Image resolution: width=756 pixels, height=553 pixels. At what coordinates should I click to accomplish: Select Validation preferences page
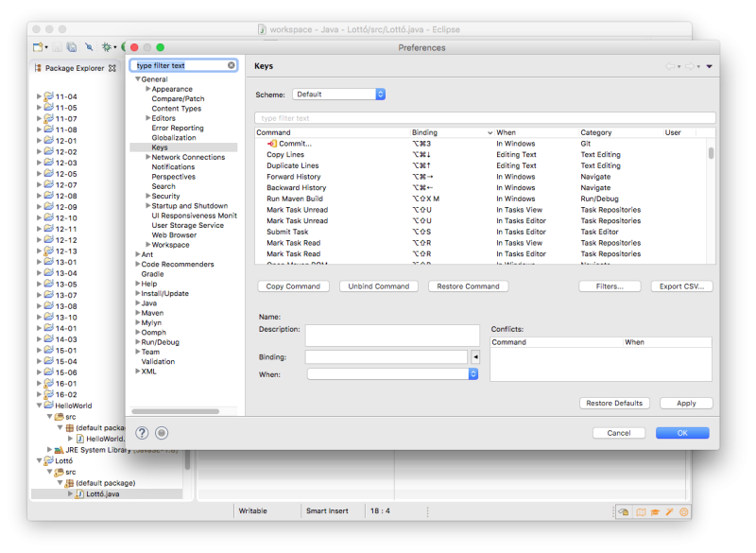click(x=158, y=362)
